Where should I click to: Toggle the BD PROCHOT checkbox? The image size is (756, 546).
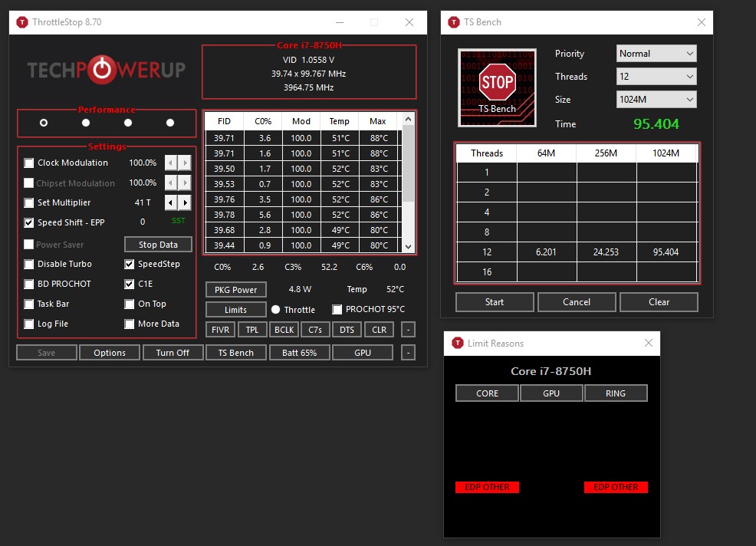[29, 284]
